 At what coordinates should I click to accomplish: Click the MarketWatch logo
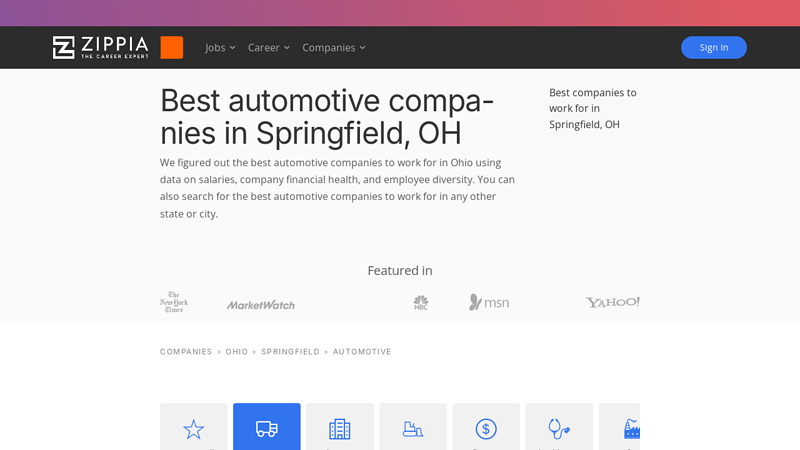point(261,305)
